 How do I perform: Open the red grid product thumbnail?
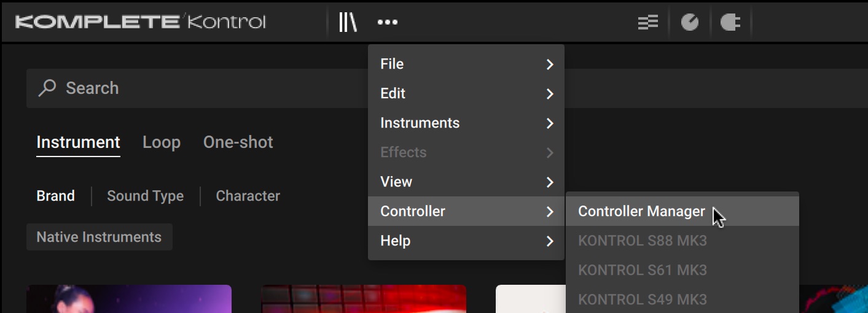364,299
